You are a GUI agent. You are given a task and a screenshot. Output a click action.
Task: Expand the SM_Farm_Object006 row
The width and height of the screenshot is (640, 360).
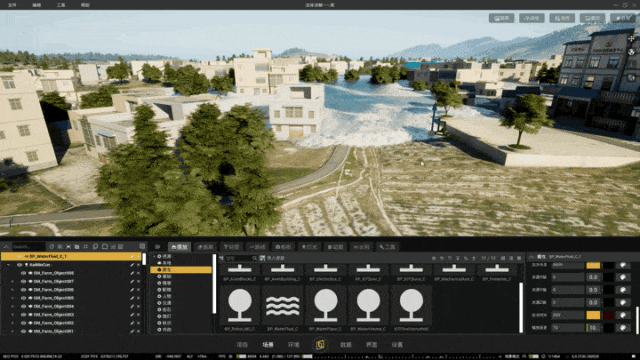[12, 290]
